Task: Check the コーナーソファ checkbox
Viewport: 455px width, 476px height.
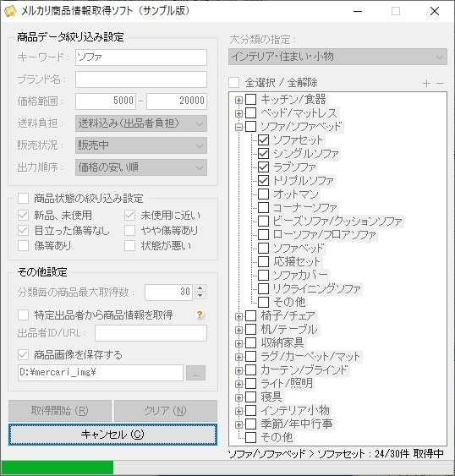Action: tap(263, 207)
